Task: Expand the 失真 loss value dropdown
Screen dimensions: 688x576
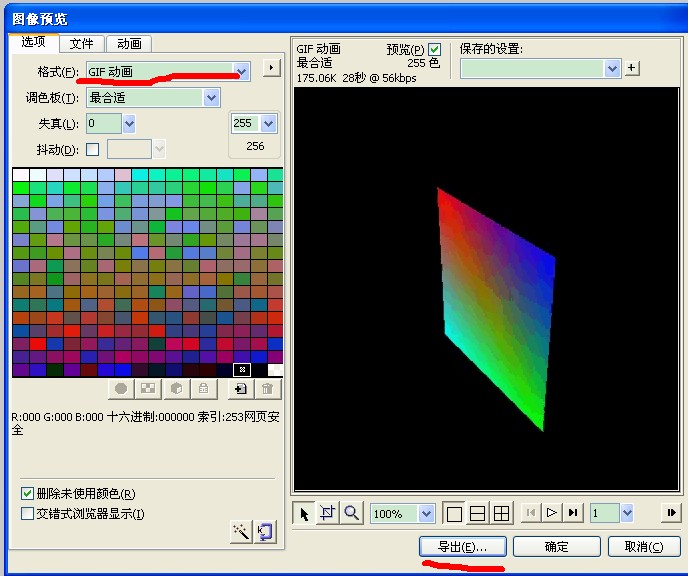Action: click(129, 124)
